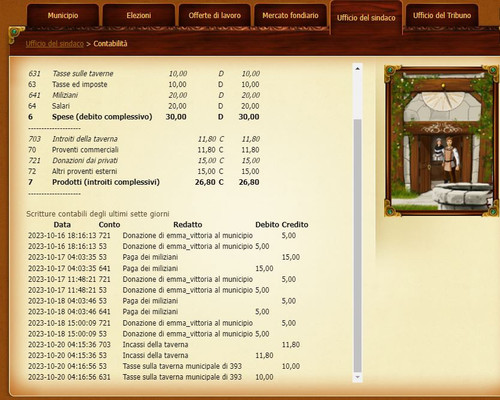This screenshot has width=500, height=400.
Task: Click the 26,80 balance of Prodotti row
Action: click(x=249, y=182)
